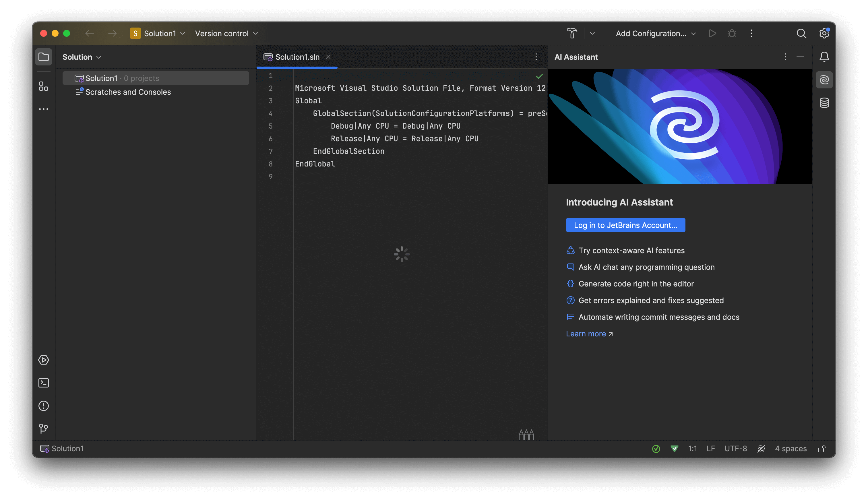Click the no-problems green checkmark in editor

tap(539, 76)
